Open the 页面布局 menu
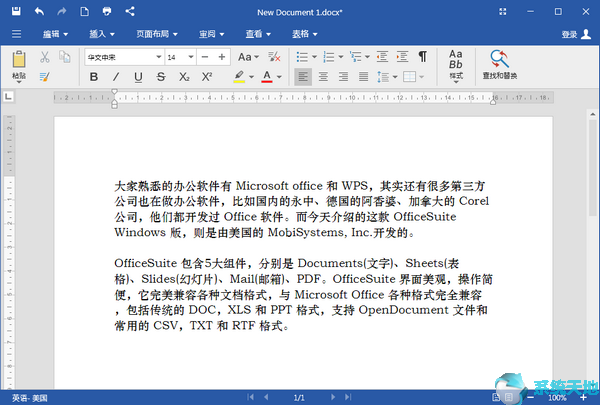600x405 pixels. pyautogui.click(x=157, y=34)
